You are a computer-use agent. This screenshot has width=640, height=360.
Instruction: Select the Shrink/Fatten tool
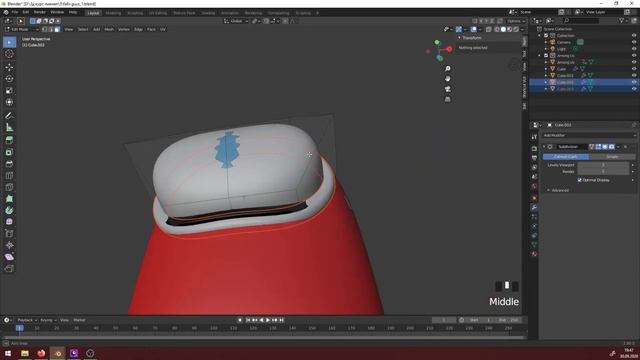[x=9, y=245]
